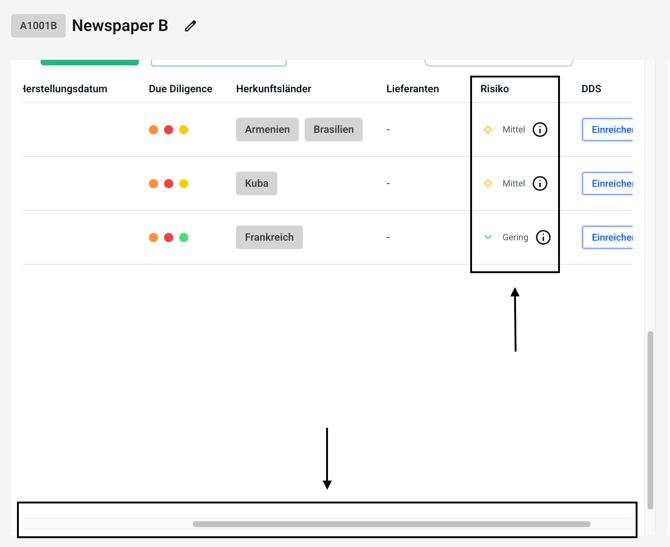670x547 pixels.
Task: Click the Due Diligence column header
Action: click(x=180, y=89)
